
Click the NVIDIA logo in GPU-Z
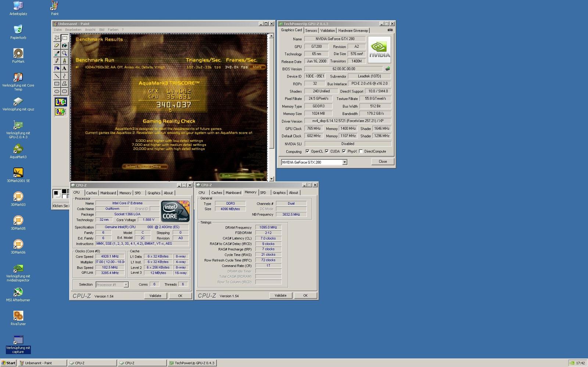coord(379,50)
